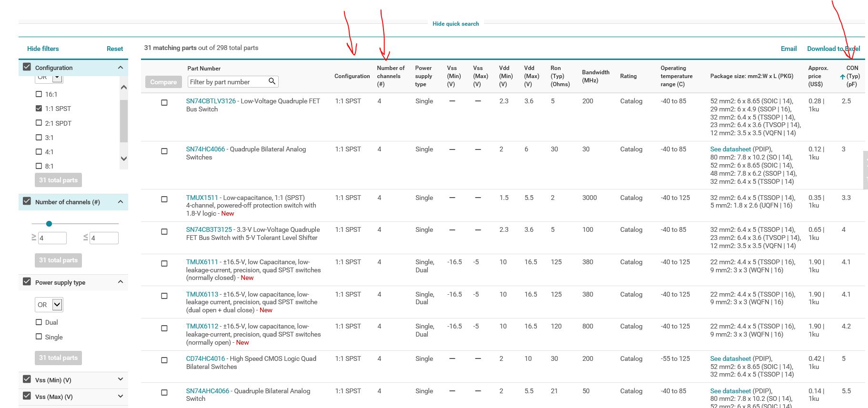Screen dimensions: 868x408
Task: Sort by Approx. price column header
Action: click(818, 76)
